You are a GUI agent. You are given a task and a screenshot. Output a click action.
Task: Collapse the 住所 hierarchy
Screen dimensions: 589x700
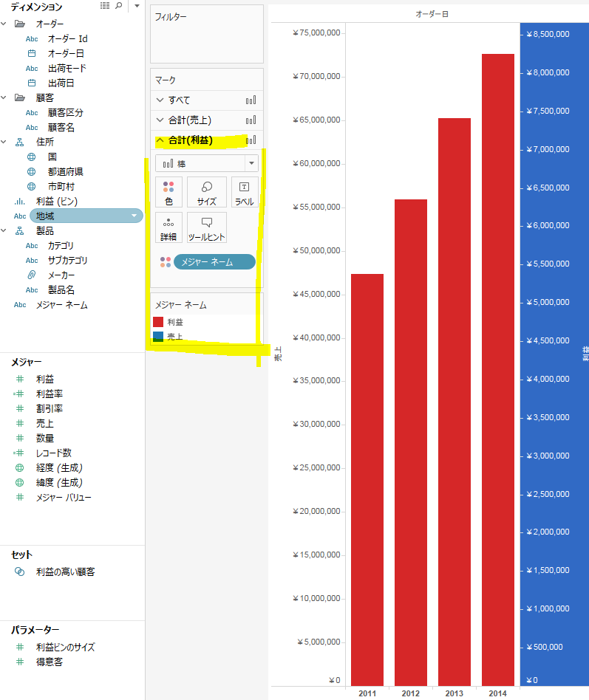point(4,142)
